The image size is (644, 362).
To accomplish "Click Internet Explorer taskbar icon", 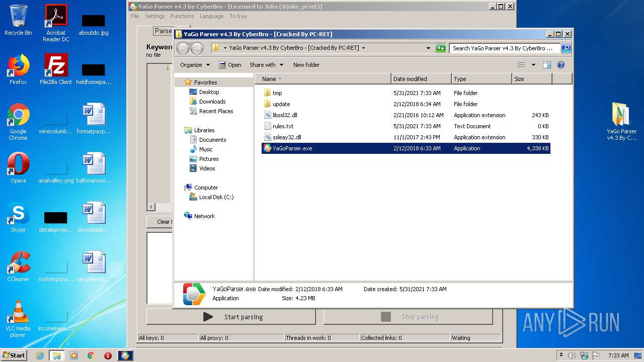I will [40, 355].
